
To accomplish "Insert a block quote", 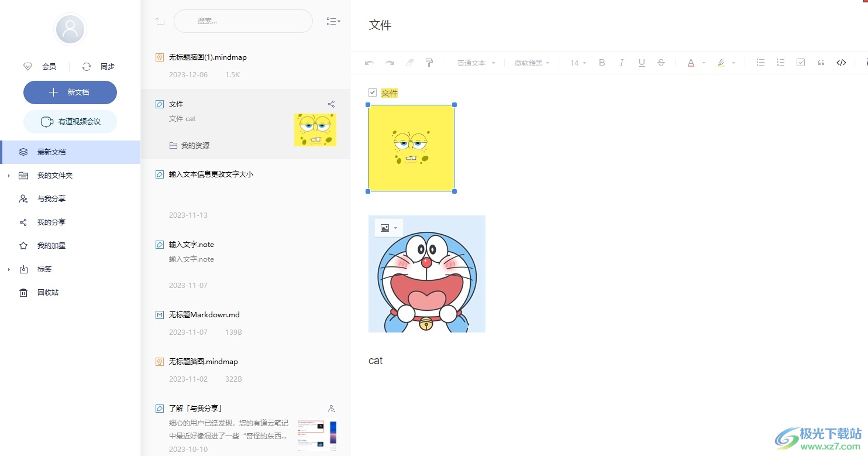I will pos(821,63).
